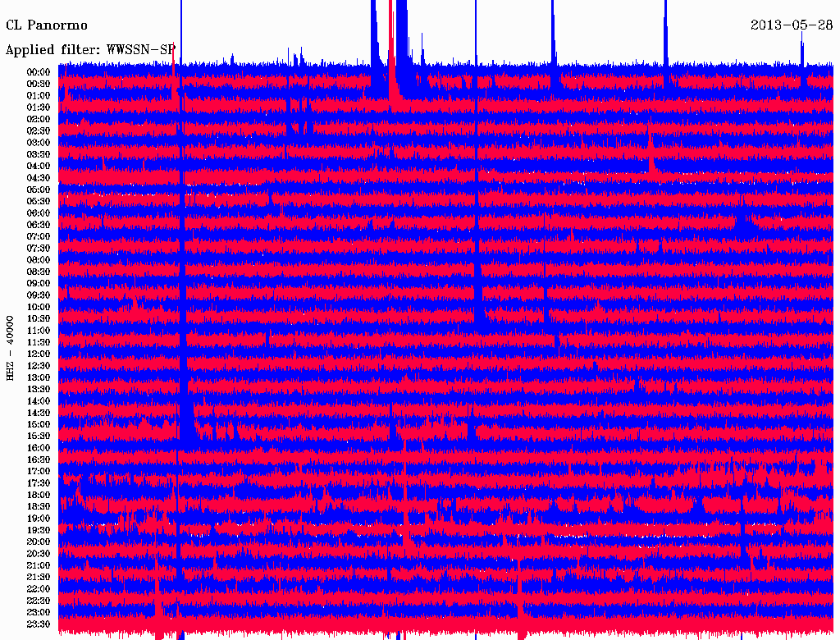Click the 00:30 time label
The width and height of the screenshot is (840, 640).
click(x=39, y=85)
